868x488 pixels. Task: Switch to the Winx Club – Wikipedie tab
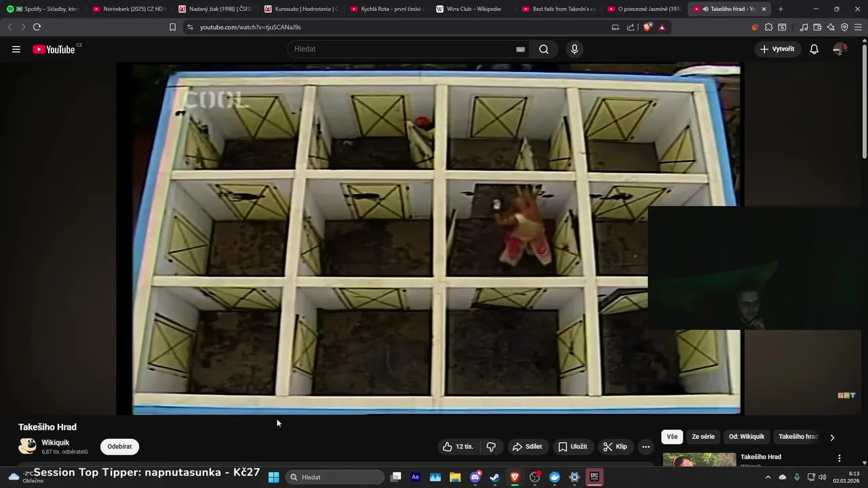pos(473,9)
